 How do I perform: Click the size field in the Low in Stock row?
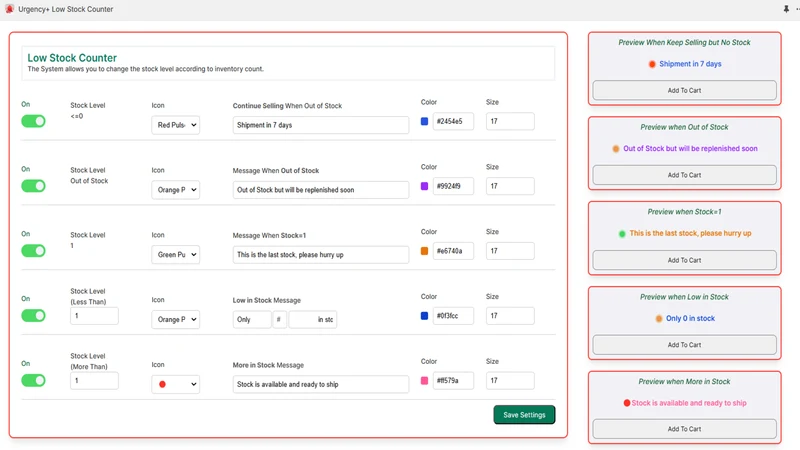point(510,316)
